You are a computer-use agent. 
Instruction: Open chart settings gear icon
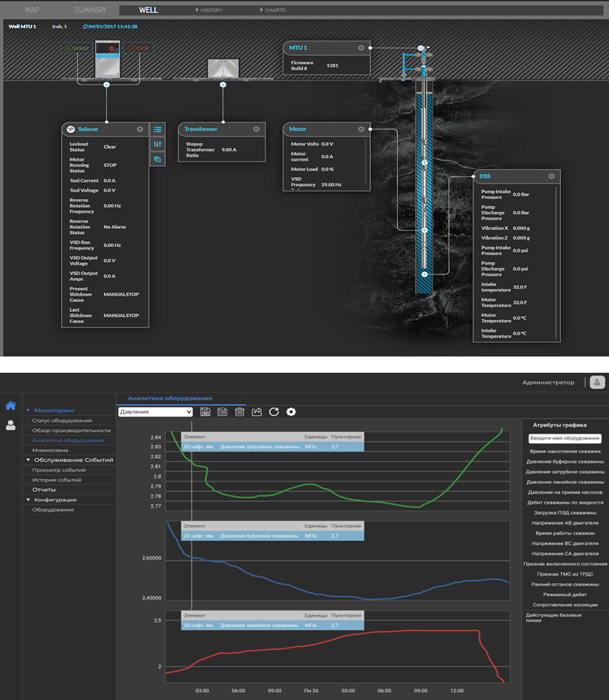[x=291, y=412]
